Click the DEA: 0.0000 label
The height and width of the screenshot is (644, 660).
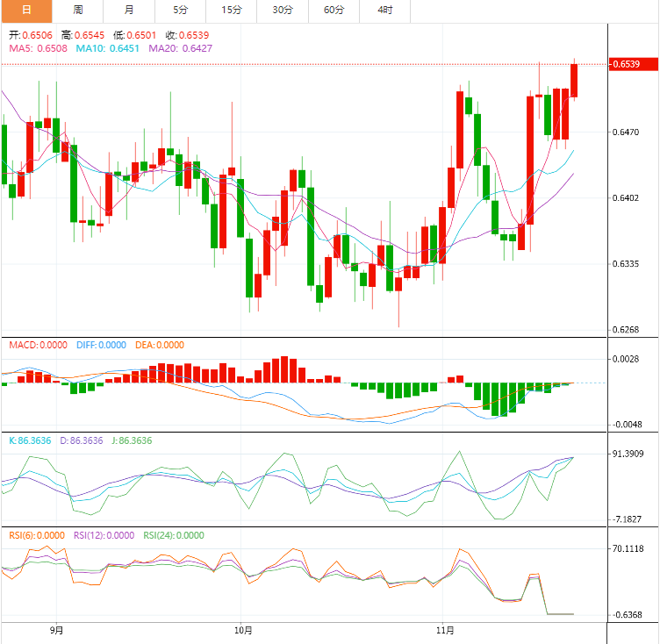[x=160, y=345]
